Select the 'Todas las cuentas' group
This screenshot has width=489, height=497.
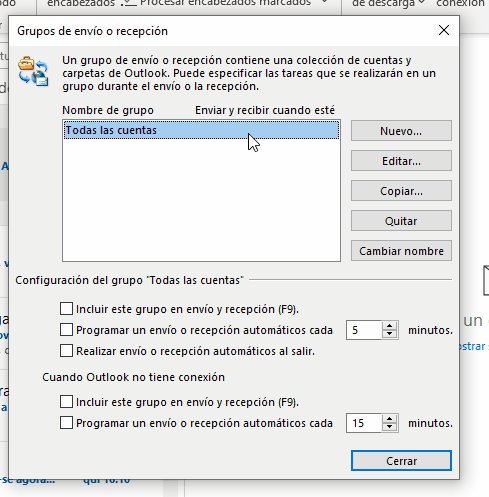201,130
